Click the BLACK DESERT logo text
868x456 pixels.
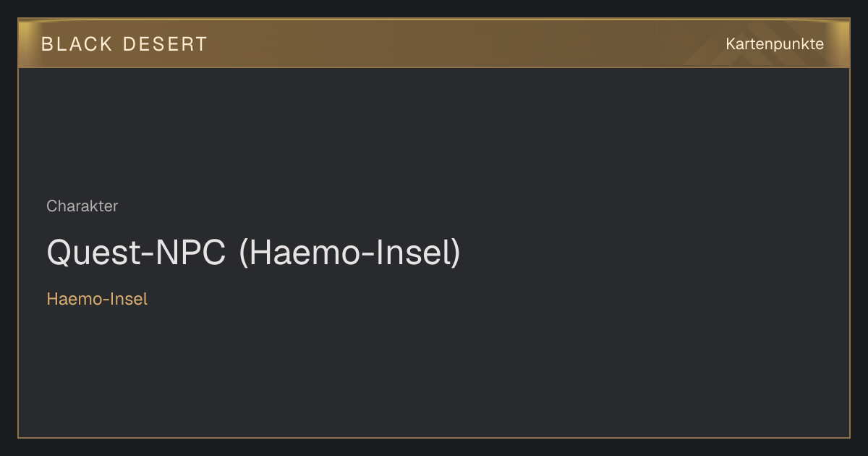pos(124,44)
